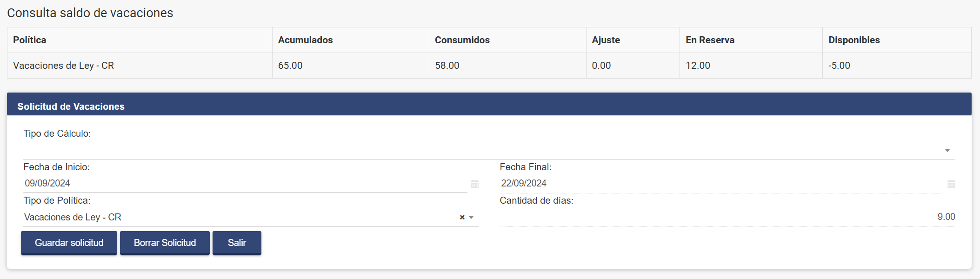Image resolution: width=980 pixels, height=279 pixels.
Task: Open the Fecha de Inicio calendar icon
Action: [x=474, y=184]
